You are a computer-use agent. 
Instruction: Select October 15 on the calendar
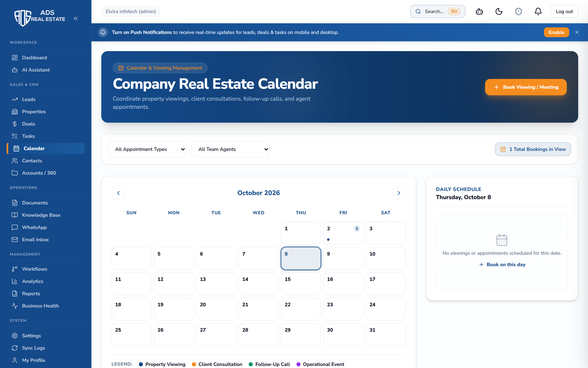(x=301, y=284)
